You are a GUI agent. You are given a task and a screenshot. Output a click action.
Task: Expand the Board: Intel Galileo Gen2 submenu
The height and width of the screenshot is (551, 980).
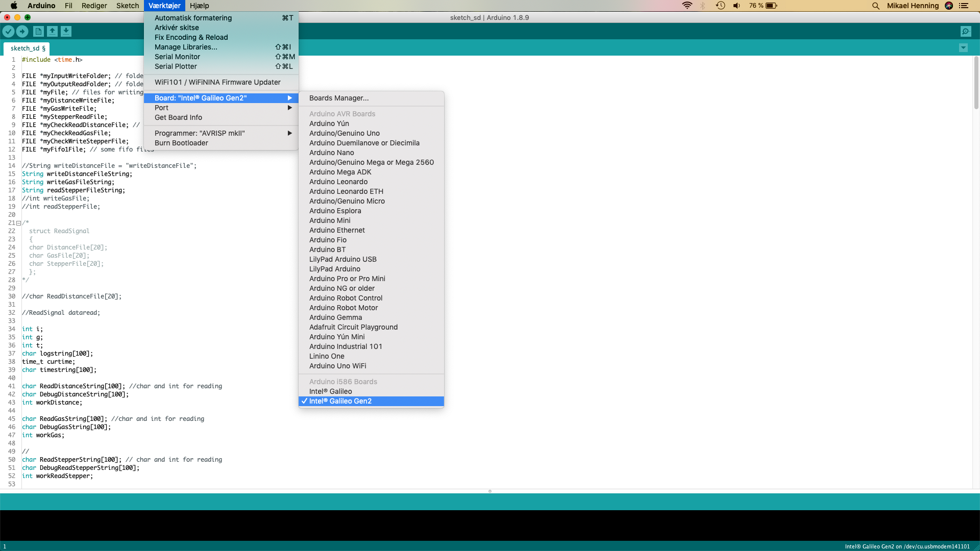coord(221,98)
